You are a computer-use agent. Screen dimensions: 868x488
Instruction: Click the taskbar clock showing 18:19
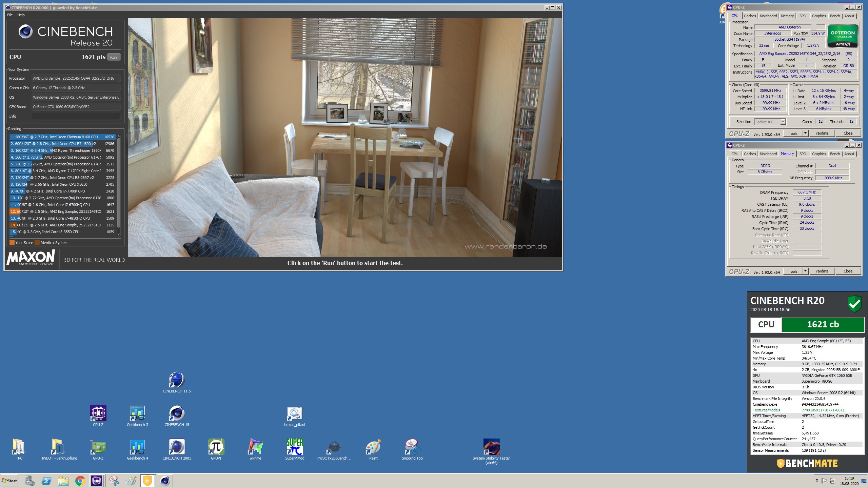click(x=849, y=481)
